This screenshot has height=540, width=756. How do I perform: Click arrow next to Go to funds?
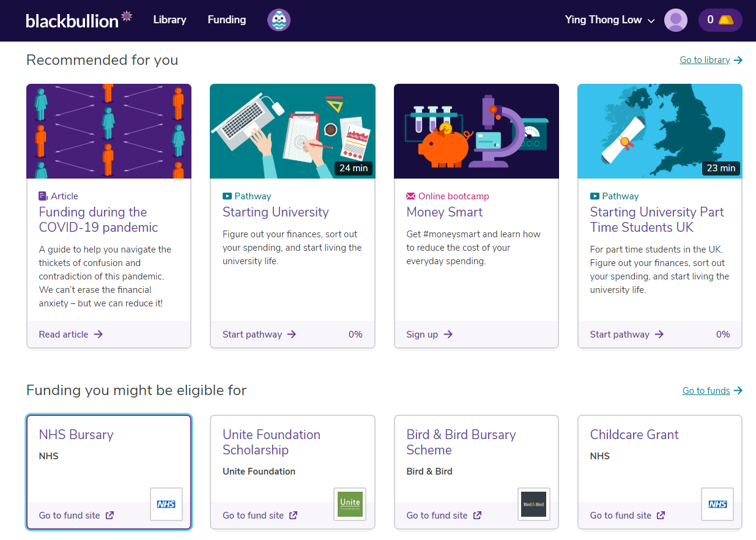click(738, 391)
